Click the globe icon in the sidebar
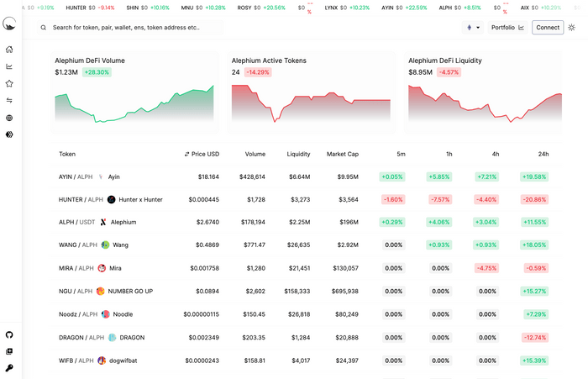 [9, 118]
